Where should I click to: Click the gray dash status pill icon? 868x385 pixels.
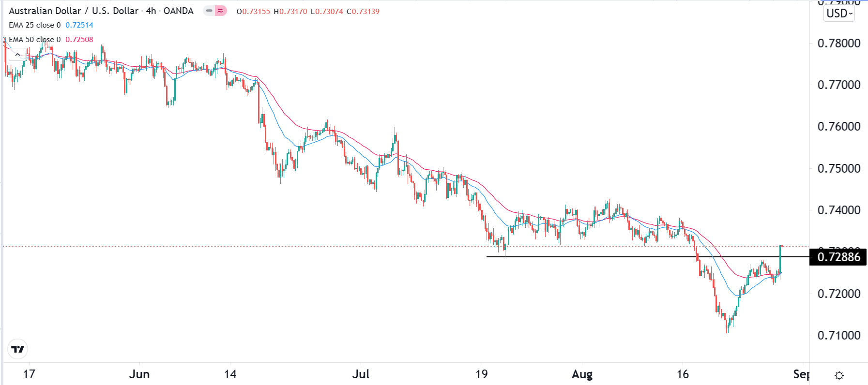209,11
